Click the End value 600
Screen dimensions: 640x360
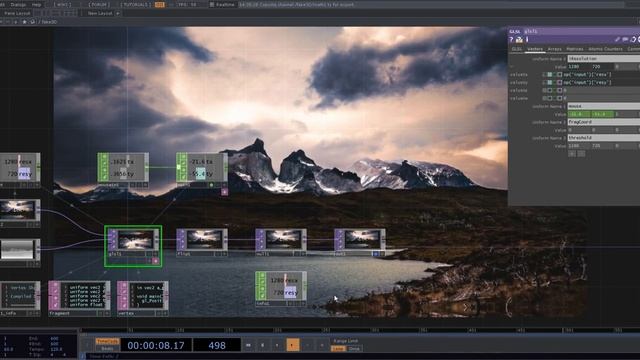(x=54, y=339)
